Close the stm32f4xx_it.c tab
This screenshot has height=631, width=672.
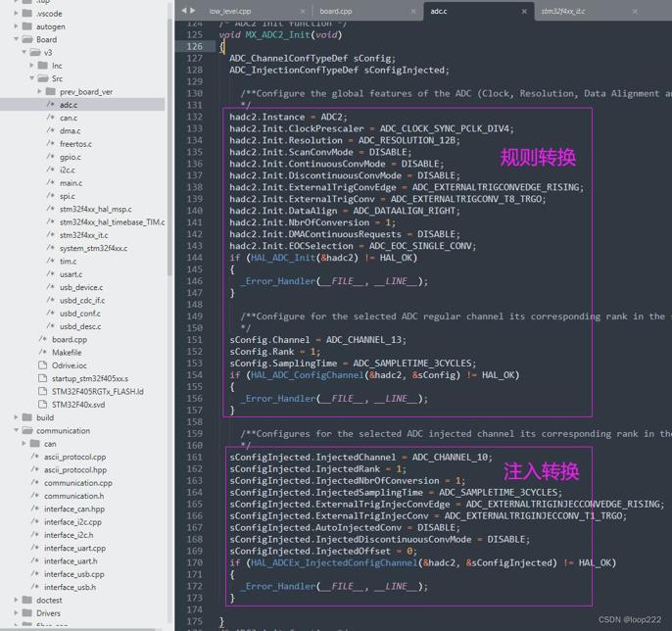635,12
